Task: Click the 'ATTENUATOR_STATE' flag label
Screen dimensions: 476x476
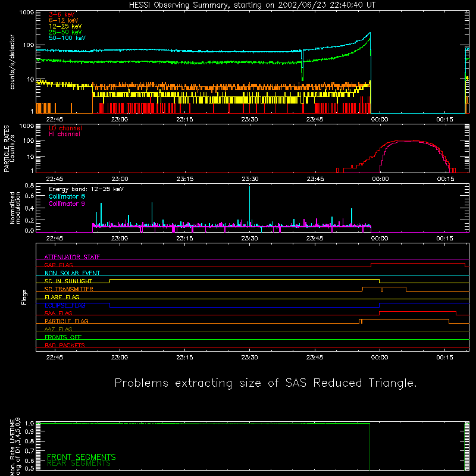Action: (72, 257)
